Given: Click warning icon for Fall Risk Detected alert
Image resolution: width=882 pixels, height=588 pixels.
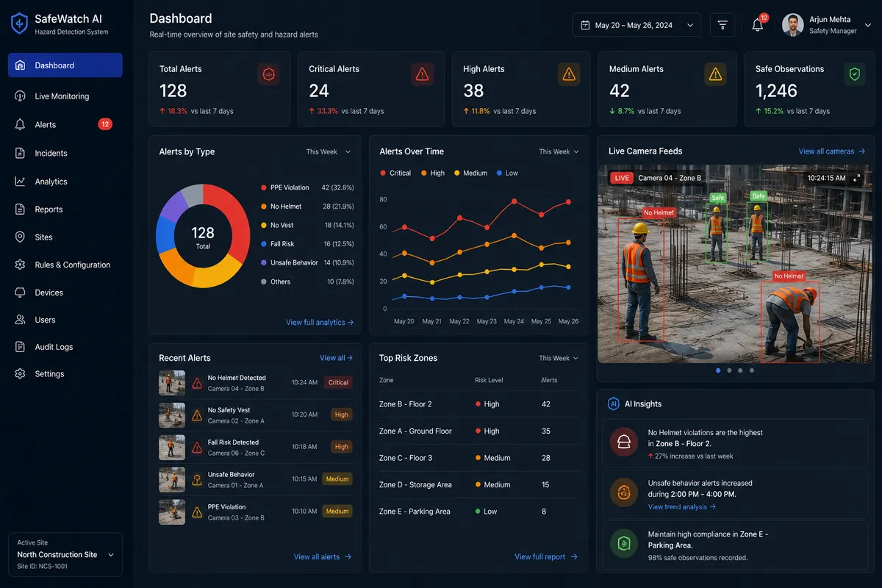Looking at the screenshot, I should point(197,447).
